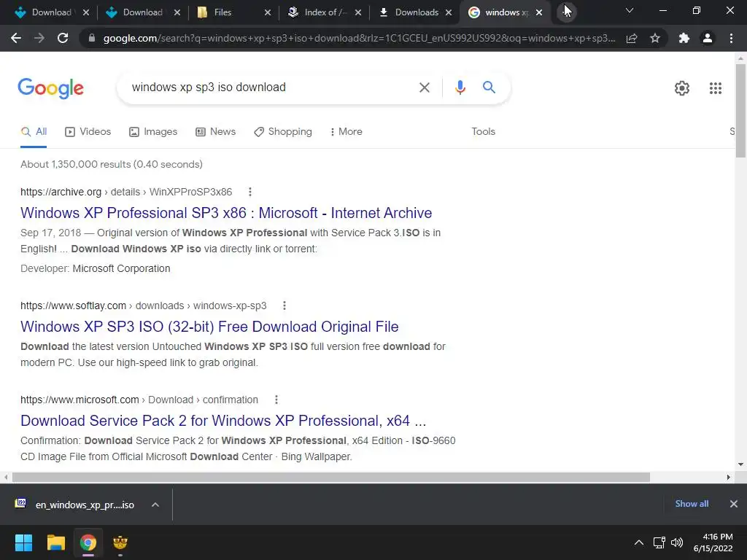Open the options menu for the microsoft.com result
The height and width of the screenshot is (560, 747).
[x=276, y=400]
